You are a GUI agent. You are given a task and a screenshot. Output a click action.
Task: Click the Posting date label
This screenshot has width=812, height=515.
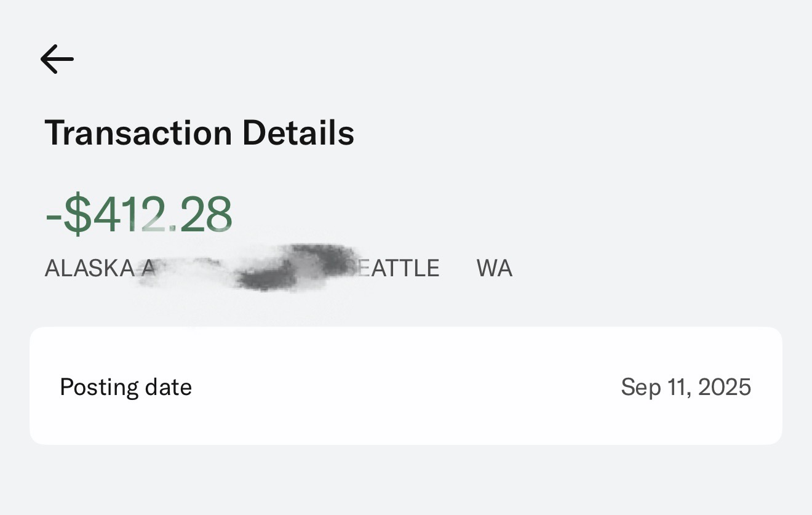[x=125, y=387]
